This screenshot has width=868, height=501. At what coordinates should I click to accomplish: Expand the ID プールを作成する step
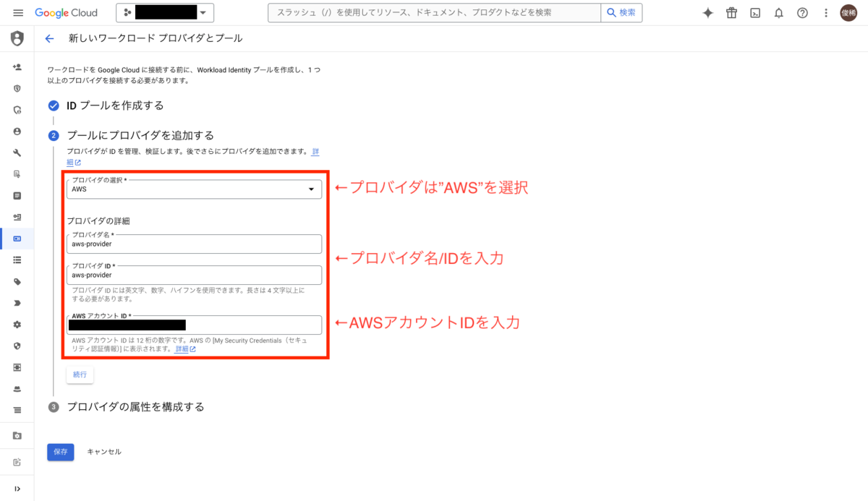tap(115, 106)
